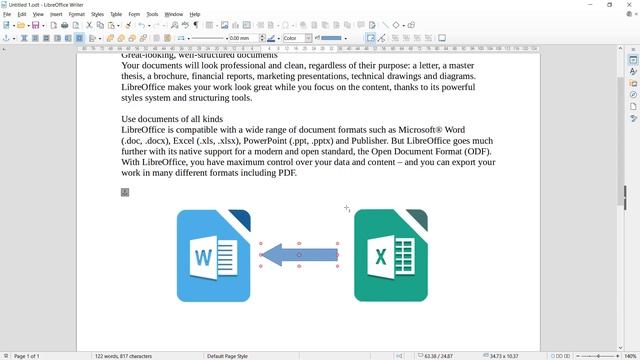Open the Insert menu
640x360 pixels.
[x=56, y=14]
